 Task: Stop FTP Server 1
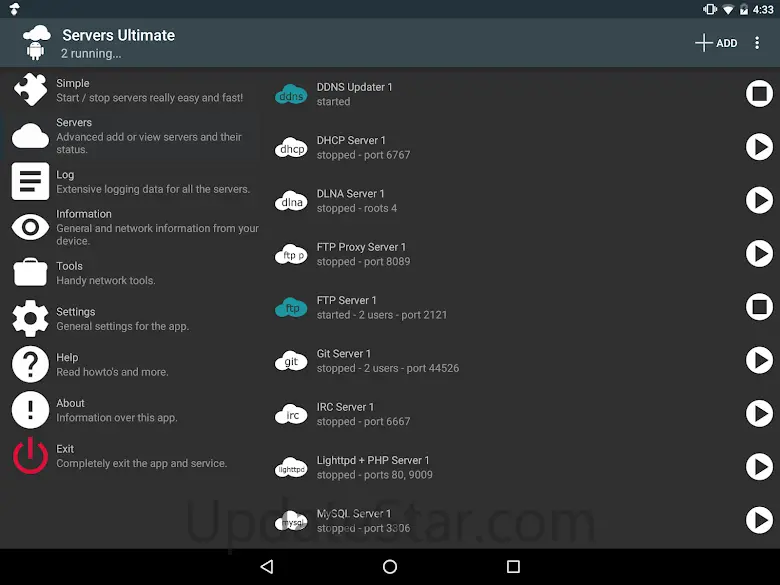(759, 306)
